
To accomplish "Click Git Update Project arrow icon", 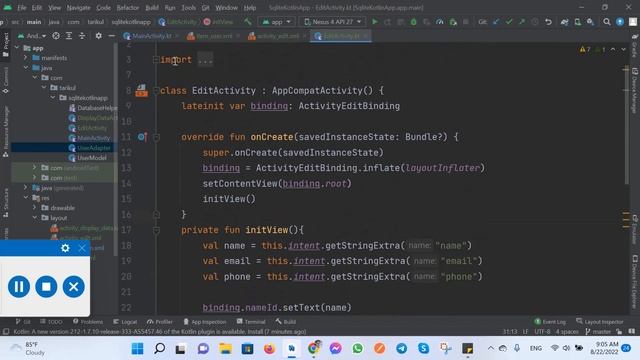I will 496,22.
